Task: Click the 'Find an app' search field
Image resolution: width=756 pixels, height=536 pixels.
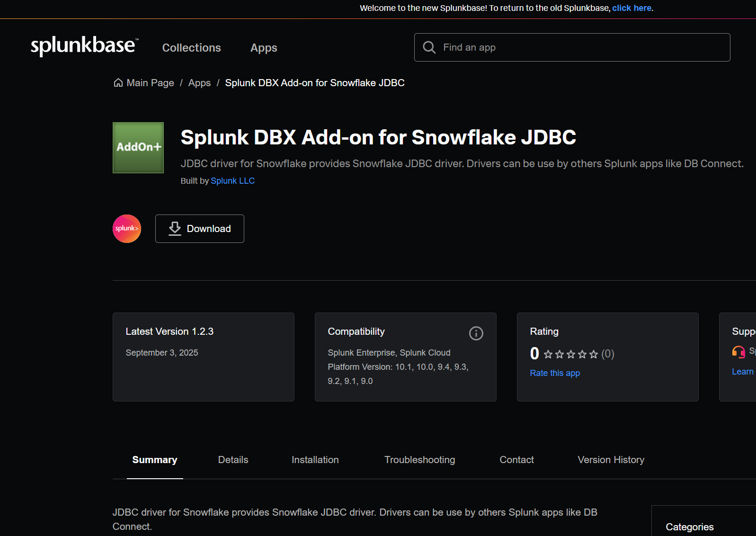Action: [572, 47]
